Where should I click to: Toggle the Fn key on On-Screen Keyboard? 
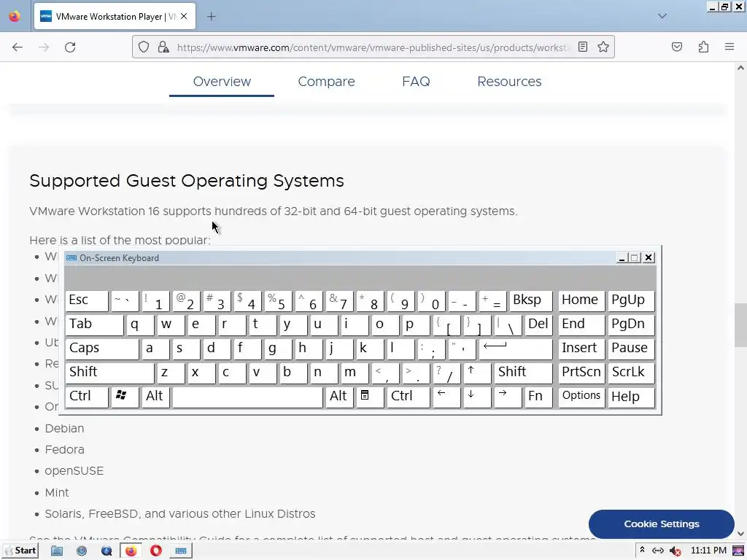click(538, 397)
